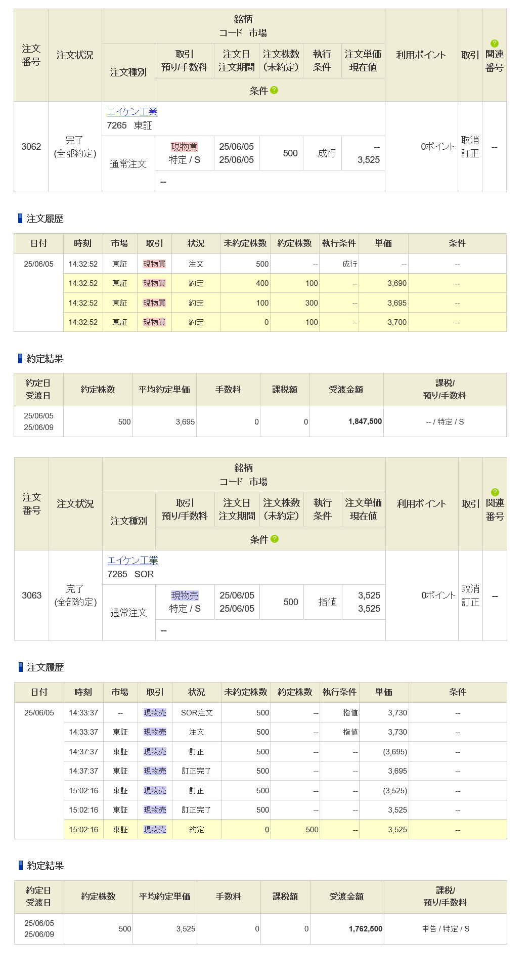532x980 pixels.
Task: Click the -- / 特定 / S tax cell
Action: tap(445, 422)
